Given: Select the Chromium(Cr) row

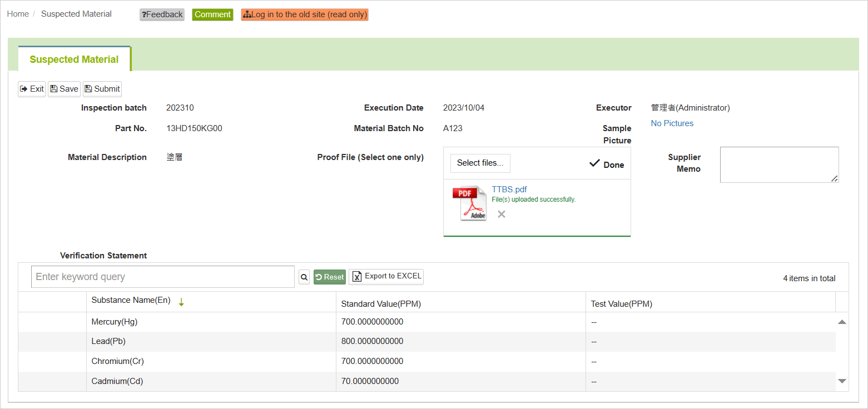Looking at the screenshot, I should [426, 361].
